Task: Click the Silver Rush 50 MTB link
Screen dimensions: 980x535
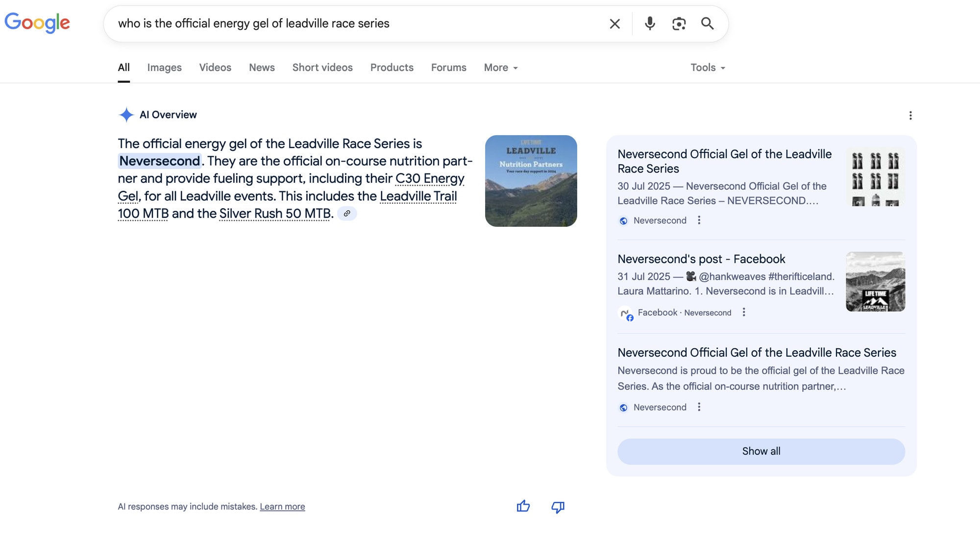Action: point(275,214)
